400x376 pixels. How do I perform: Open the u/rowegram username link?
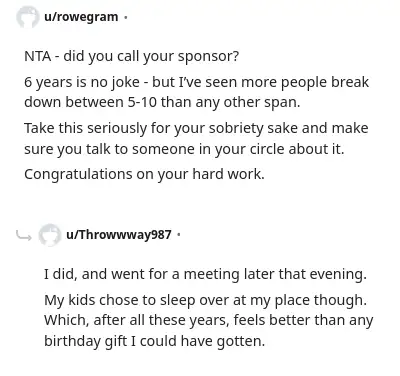81,17
